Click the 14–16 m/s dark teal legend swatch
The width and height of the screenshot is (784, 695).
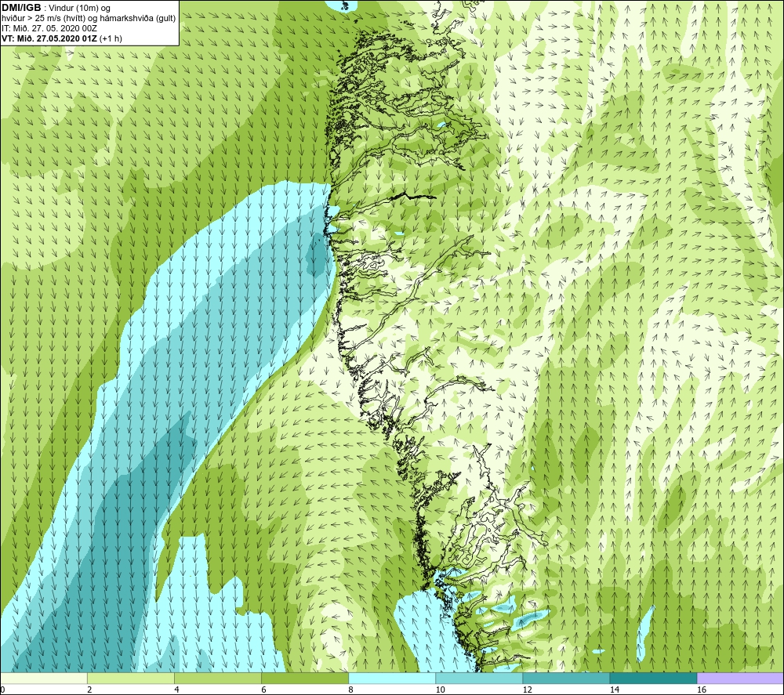[x=652, y=678]
